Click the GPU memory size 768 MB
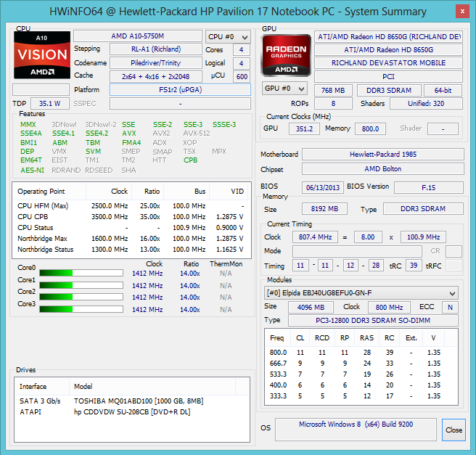The height and width of the screenshot is (455, 476). click(333, 91)
